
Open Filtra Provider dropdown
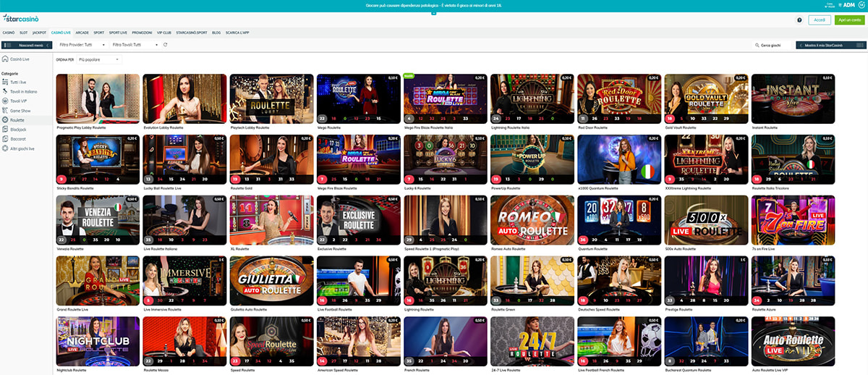click(x=82, y=45)
